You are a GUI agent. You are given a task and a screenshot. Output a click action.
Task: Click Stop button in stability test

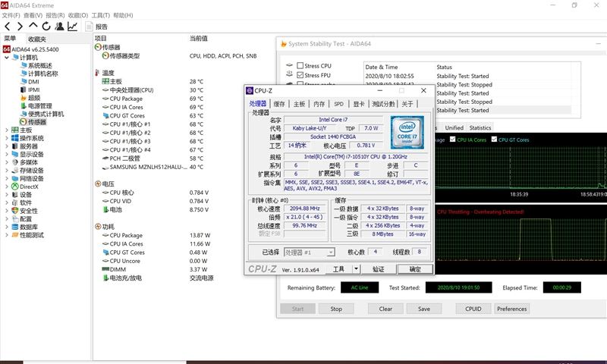point(336,309)
